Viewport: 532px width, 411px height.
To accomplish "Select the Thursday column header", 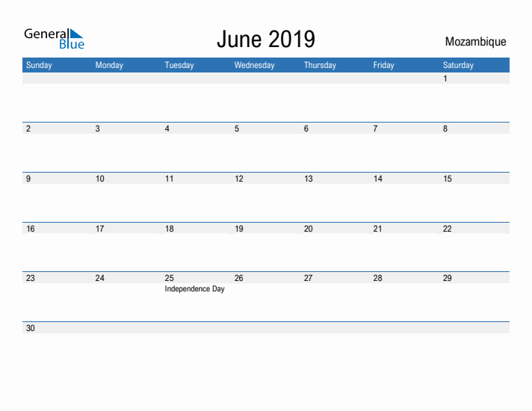I will tap(320, 65).
